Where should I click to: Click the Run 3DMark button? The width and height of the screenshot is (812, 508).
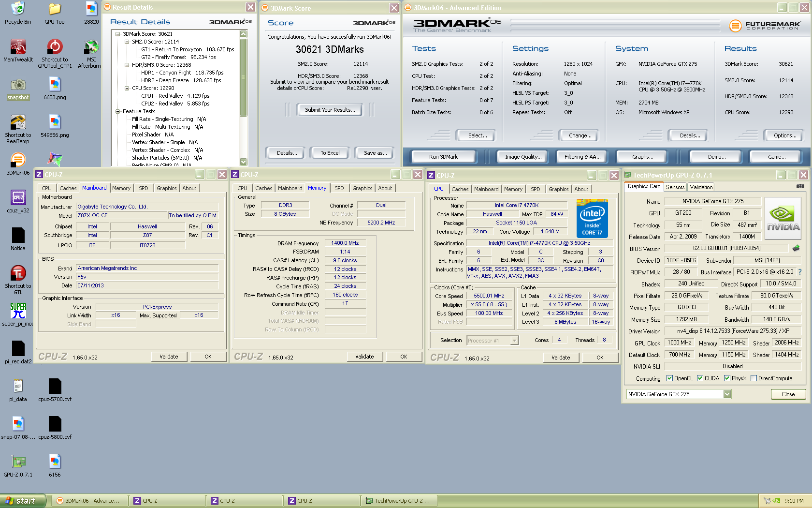pos(443,157)
